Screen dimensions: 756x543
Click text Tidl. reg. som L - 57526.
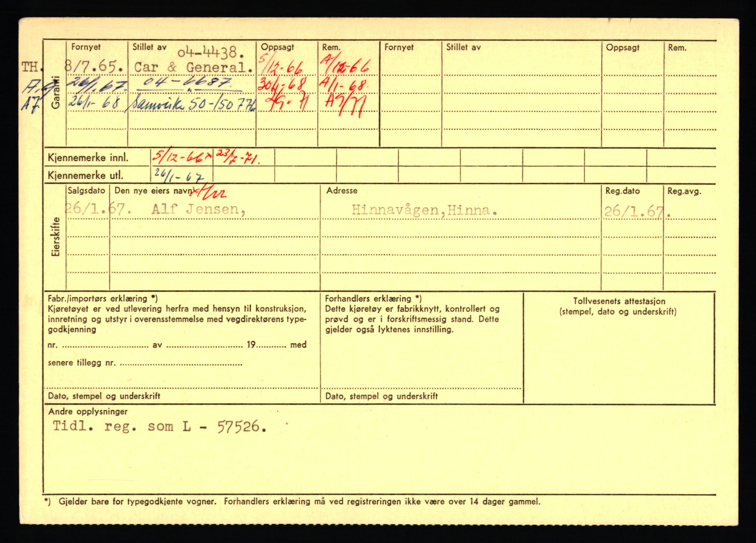coord(159,427)
